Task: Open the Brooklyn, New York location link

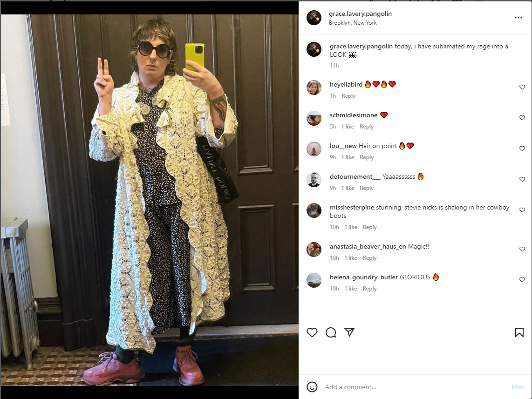Action: pos(353,23)
